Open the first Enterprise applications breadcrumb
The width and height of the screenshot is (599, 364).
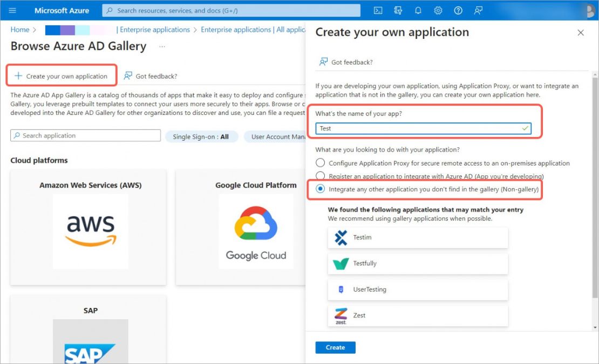(155, 30)
